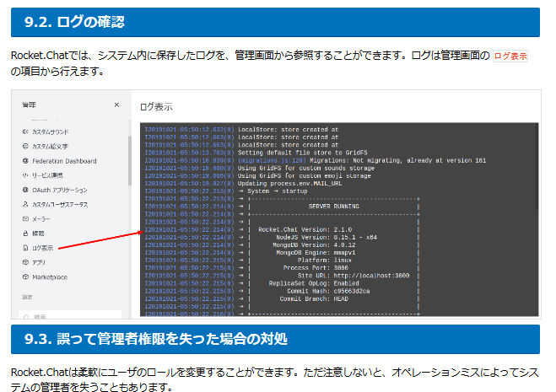Click the 9.3. 誤って管理者権限を失った場合の対処 heading
The width and height of the screenshot is (556, 392).
(156, 339)
